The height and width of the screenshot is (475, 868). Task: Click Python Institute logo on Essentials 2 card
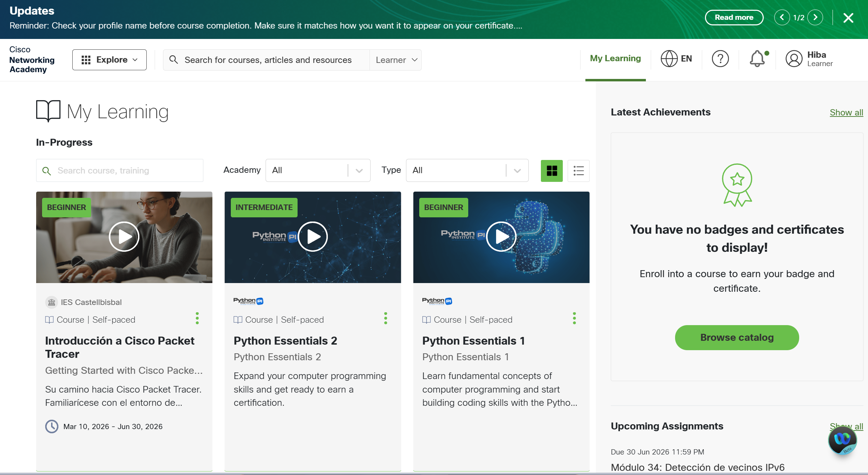coord(248,301)
